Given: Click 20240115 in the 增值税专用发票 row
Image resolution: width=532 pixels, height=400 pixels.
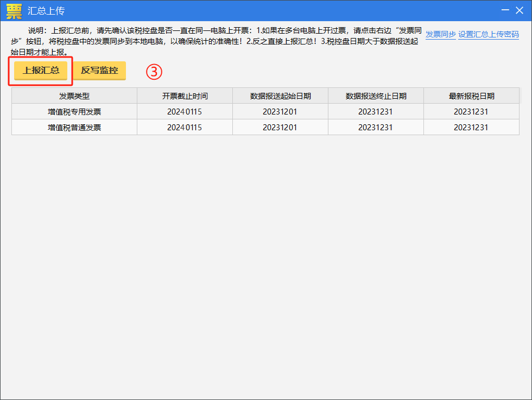Looking at the screenshot, I should pos(185,112).
